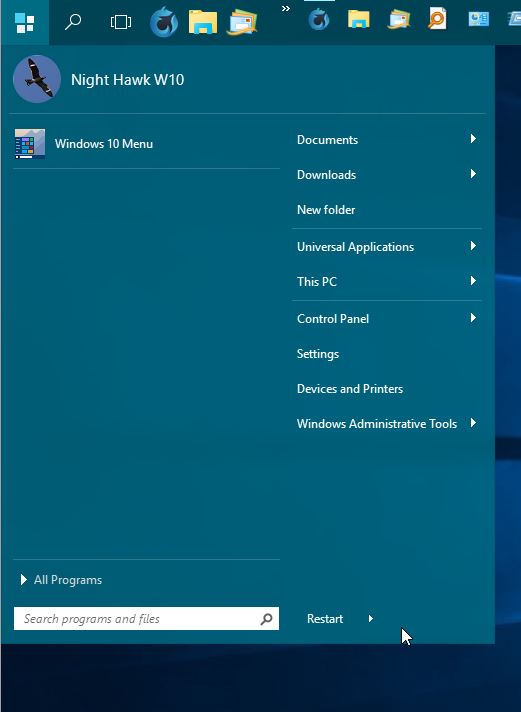Expand the Universal Applications submenu arrow
Viewport: 521px width, 712px height.
click(473, 246)
